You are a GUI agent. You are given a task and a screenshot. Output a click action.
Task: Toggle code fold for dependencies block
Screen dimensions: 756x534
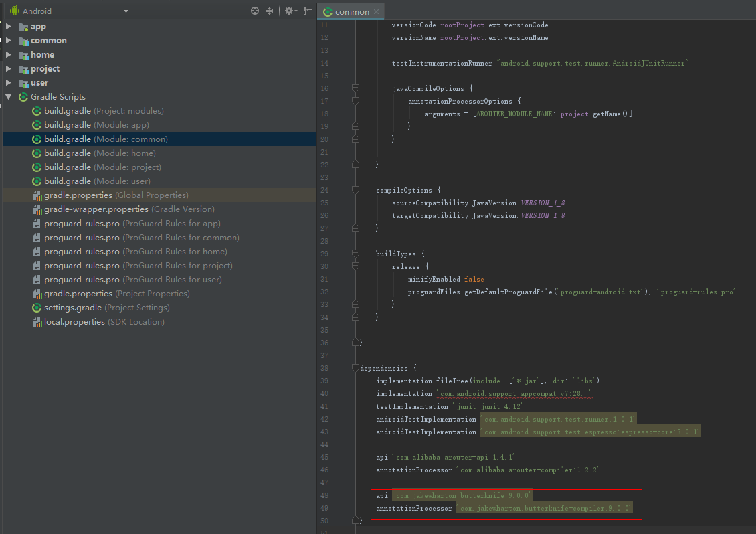pyautogui.click(x=355, y=368)
